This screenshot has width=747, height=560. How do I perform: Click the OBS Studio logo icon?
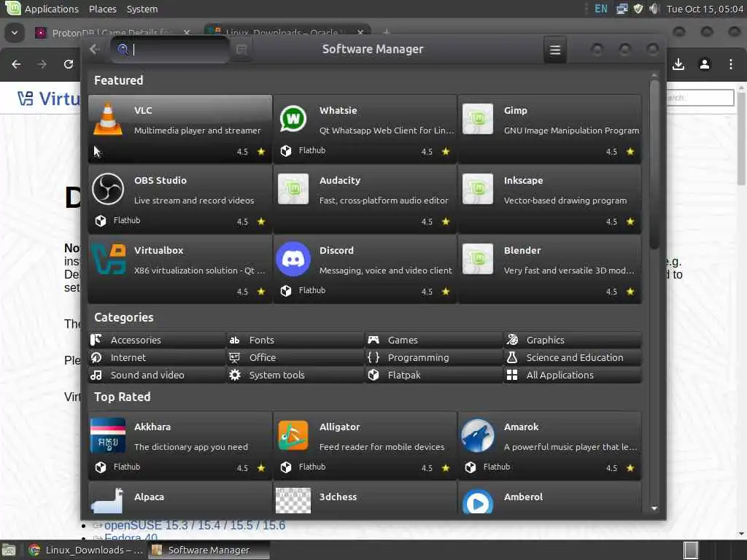[x=108, y=189]
